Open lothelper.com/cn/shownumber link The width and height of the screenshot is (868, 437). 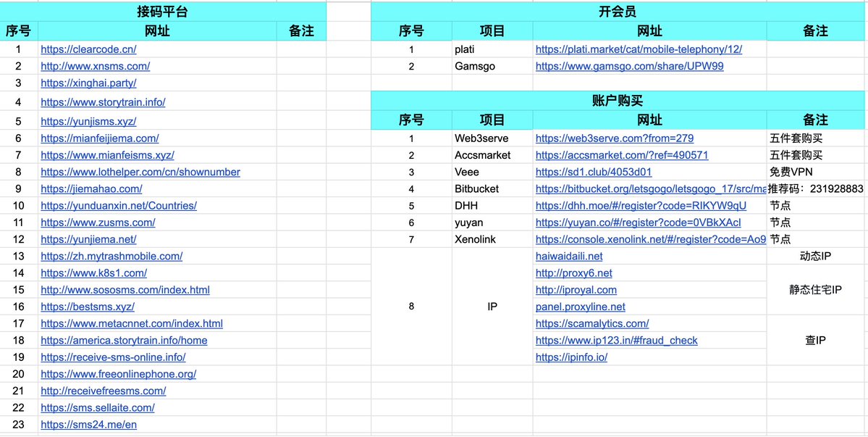coord(140,172)
